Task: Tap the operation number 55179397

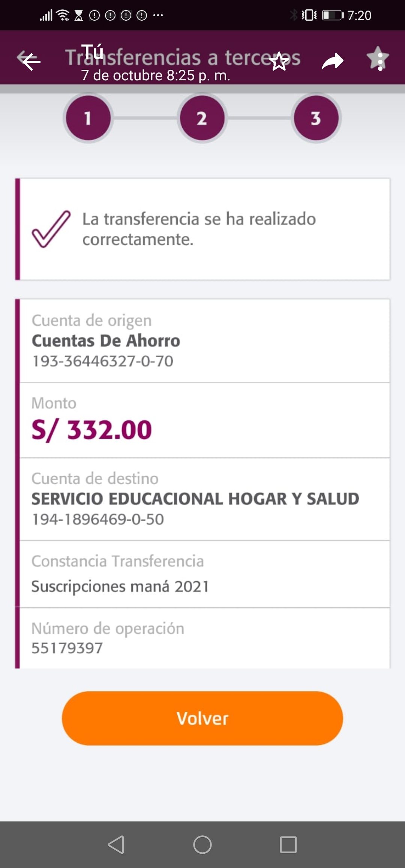Action: tap(67, 648)
